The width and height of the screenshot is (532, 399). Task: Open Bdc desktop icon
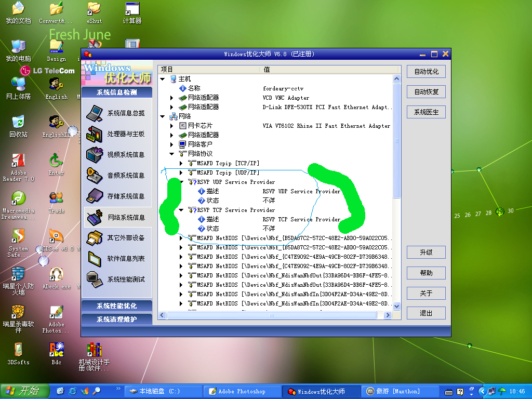[56, 354]
